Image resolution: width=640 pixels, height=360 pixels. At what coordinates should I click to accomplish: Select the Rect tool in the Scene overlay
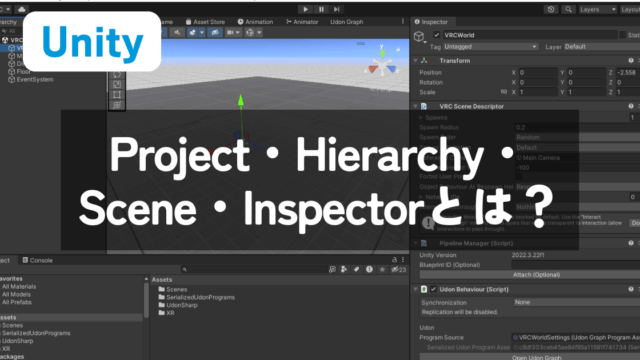click(x=117, y=95)
